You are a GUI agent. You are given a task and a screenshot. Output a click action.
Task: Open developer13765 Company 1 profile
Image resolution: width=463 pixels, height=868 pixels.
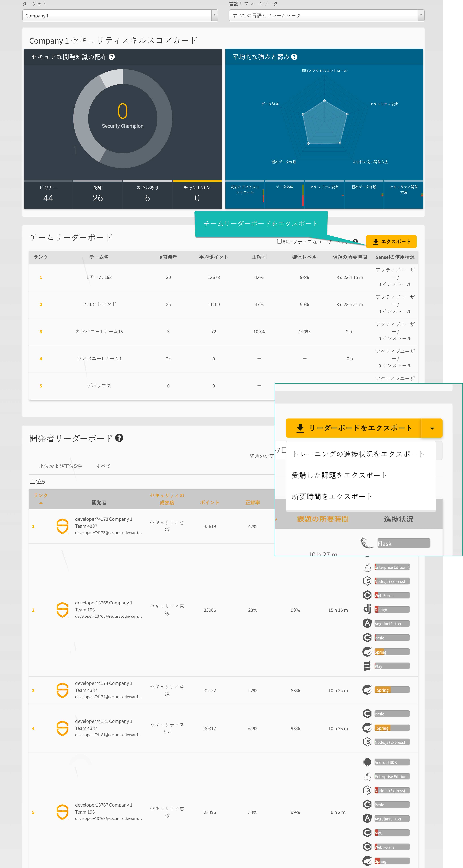pyautogui.click(x=103, y=603)
